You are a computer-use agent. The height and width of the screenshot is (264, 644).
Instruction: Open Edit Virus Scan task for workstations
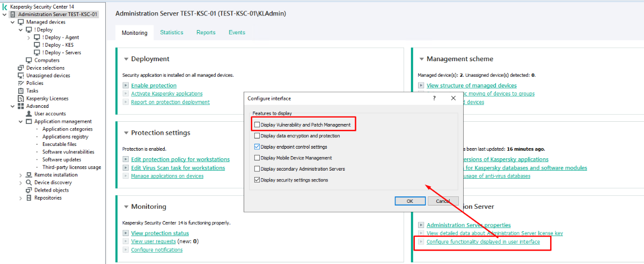[x=178, y=168]
